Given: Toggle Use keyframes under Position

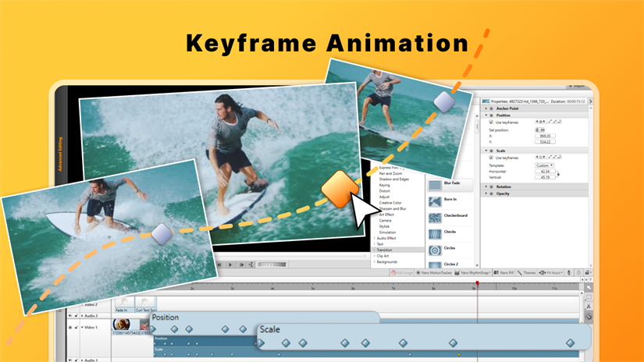Looking at the screenshot, I should pyautogui.click(x=491, y=122).
